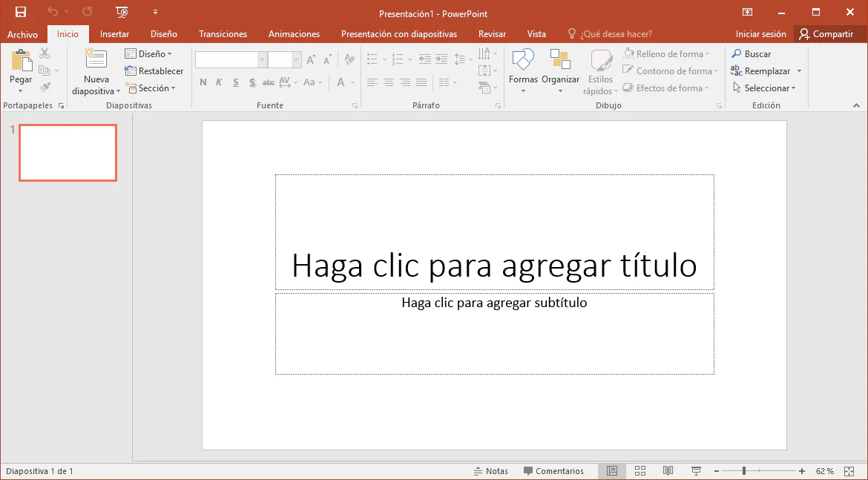The height and width of the screenshot is (480, 868).
Task: Start slideshow from status bar icon
Action: tap(696, 471)
